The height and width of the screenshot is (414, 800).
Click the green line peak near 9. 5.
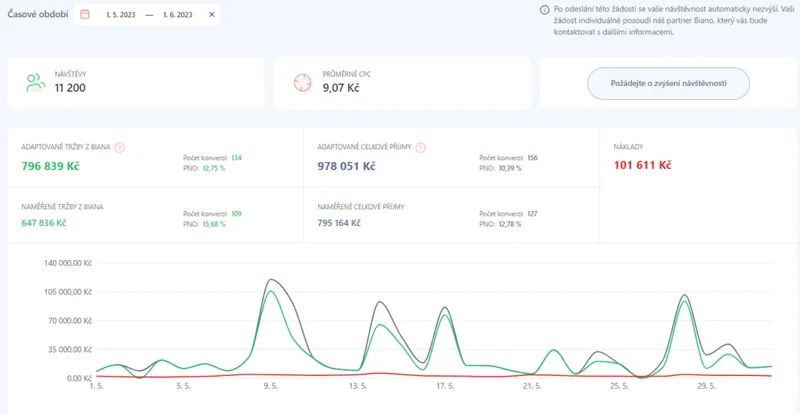(x=269, y=291)
